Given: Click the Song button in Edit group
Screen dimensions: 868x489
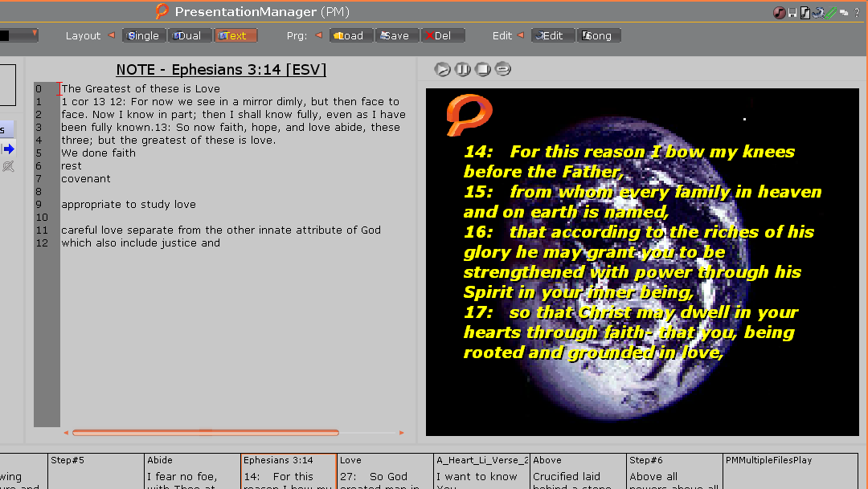Looking at the screenshot, I should pyautogui.click(x=599, y=35).
